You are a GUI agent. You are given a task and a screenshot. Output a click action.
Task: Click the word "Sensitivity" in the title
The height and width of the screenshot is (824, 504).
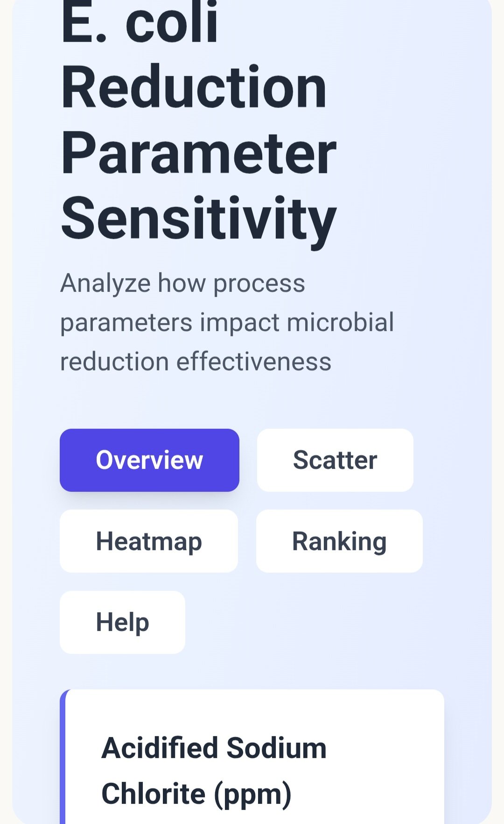click(198, 219)
